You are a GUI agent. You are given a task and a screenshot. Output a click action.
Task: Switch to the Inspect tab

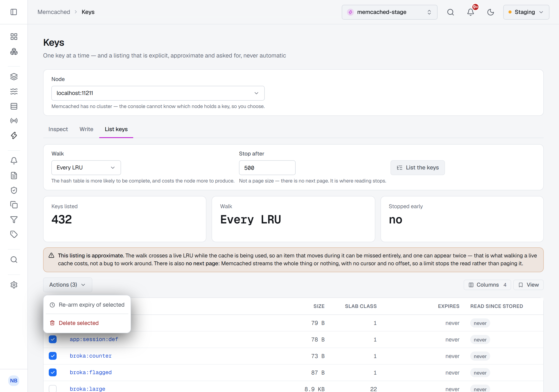click(x=58, y=129)
